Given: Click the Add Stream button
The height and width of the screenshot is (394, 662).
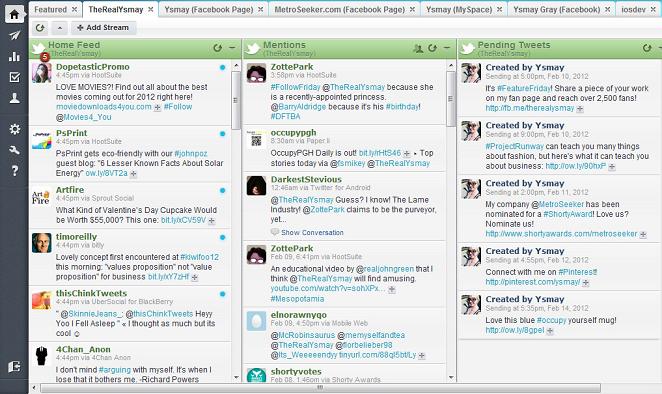Looking at the screenshot, I should [x=103, y=27].
